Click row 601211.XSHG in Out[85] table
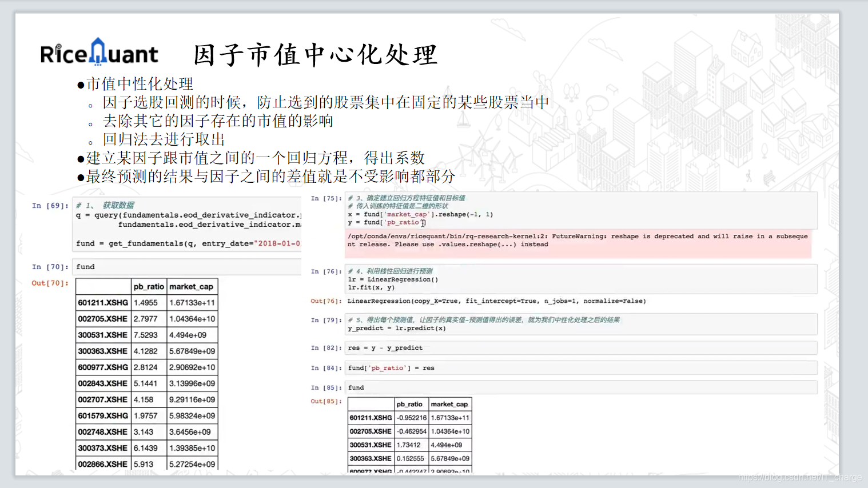Image resolution: width=868 pixels, height=488 pixels. (410, 418)
